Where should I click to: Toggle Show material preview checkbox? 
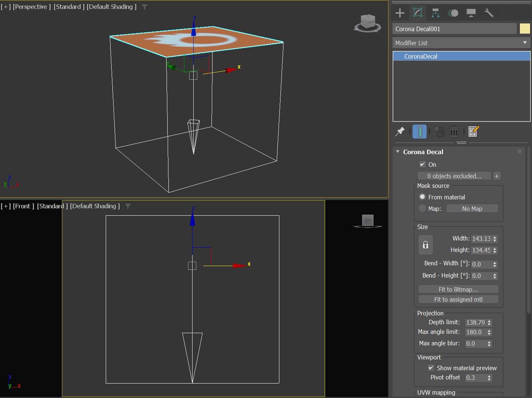(x=431, y=368)
